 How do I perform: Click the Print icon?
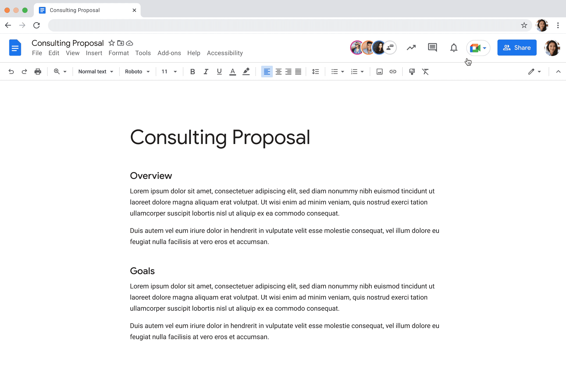coord(38,71)
